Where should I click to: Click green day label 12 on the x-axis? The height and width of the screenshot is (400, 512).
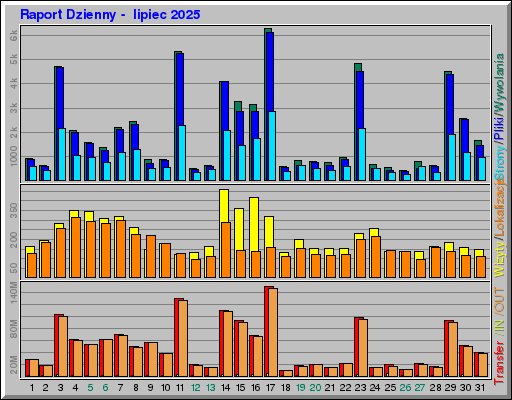[x=196, y=388]
